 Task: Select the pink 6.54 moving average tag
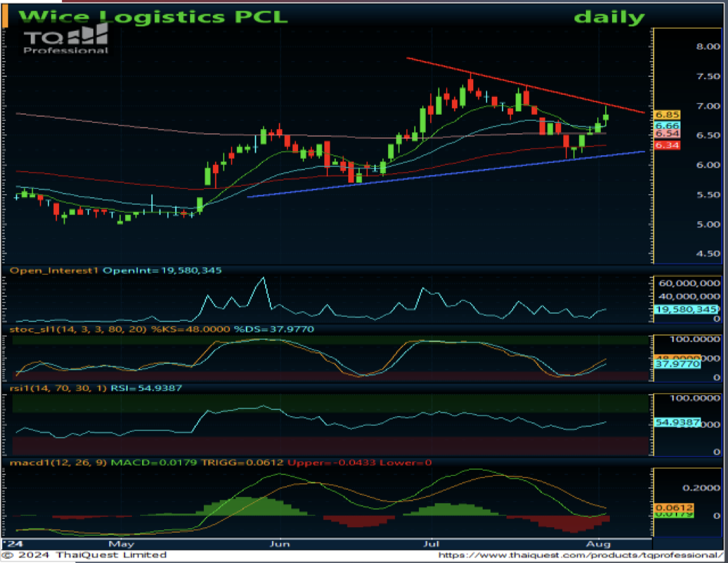(667, 134)
